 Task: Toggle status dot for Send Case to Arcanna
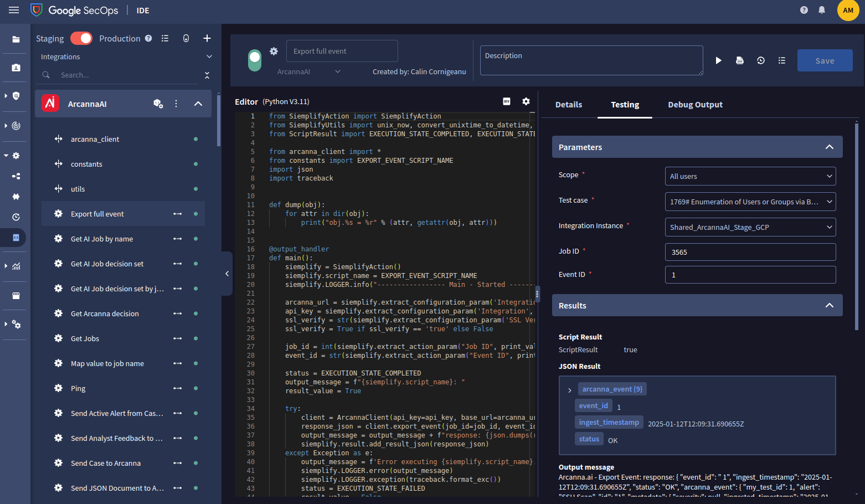pos(195,463)
